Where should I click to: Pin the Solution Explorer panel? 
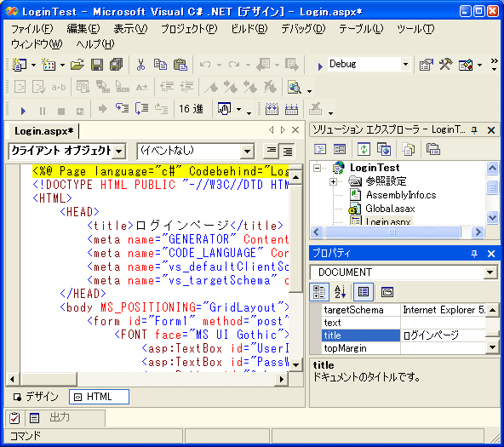pyautogui.click(x=474, y=130)
